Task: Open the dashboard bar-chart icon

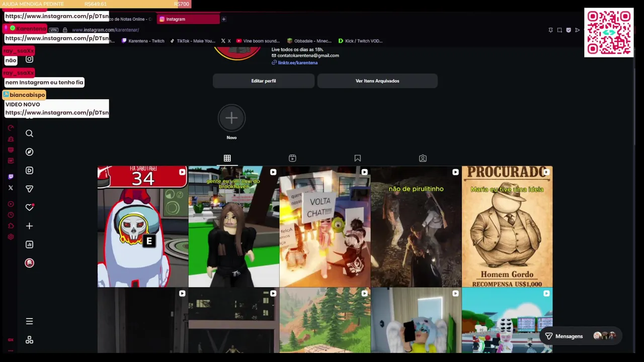Action: (29, 244)
